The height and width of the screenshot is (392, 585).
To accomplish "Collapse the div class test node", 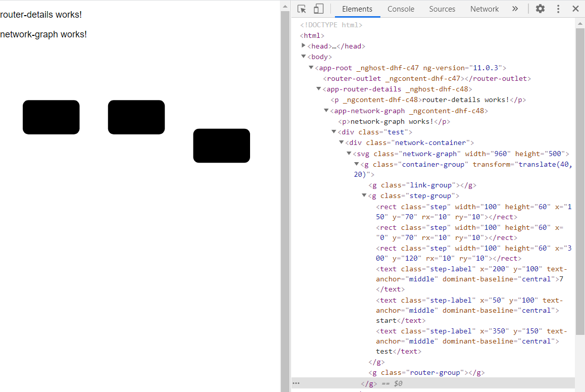I will pyautogui.click(x=334, y=132).
